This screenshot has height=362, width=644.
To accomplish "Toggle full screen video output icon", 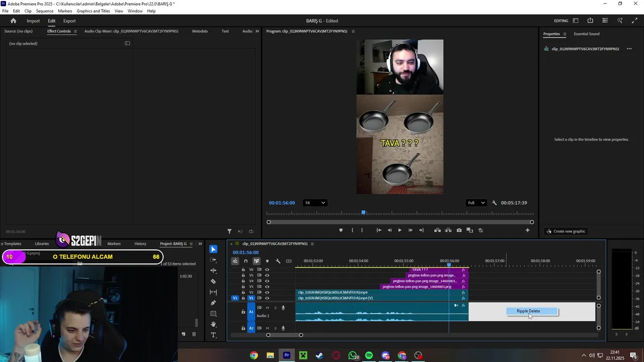I will 634,21.
